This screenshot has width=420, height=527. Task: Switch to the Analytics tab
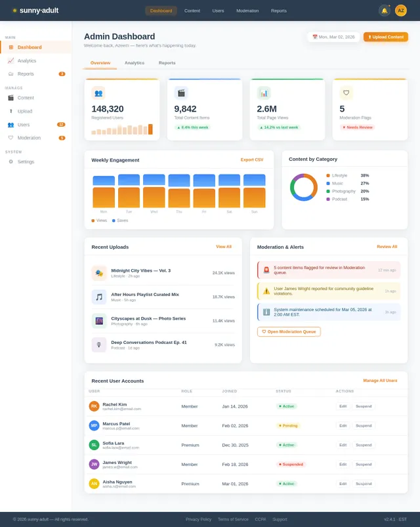point(135,63)
